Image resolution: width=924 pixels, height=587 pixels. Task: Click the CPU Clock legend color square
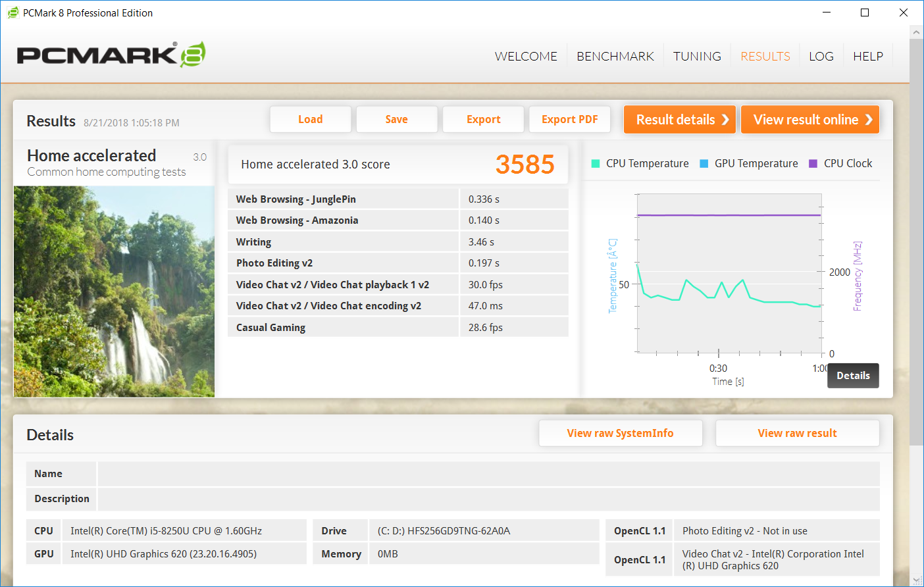(x=813, y=164)
